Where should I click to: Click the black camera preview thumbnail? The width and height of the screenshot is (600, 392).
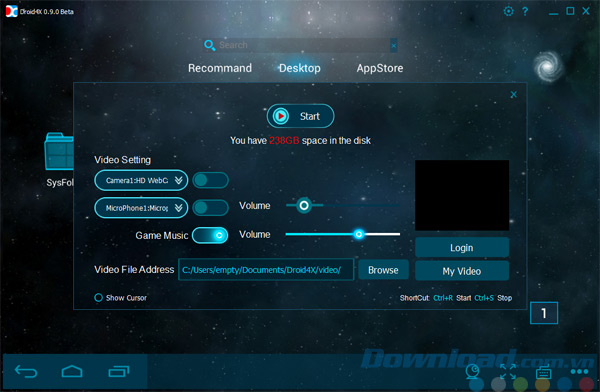(462, 195)
